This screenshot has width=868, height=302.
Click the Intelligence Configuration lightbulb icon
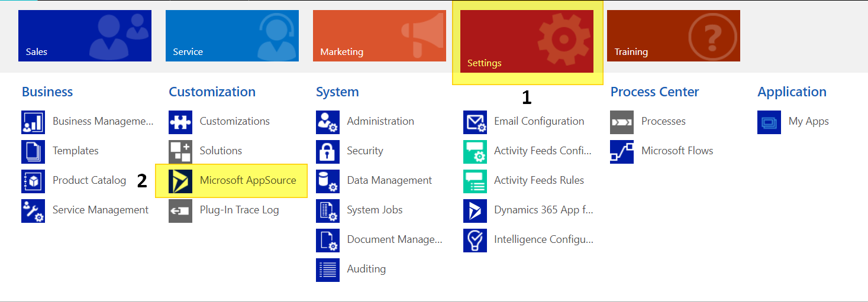pyautogui.click(x=475, y=241)
